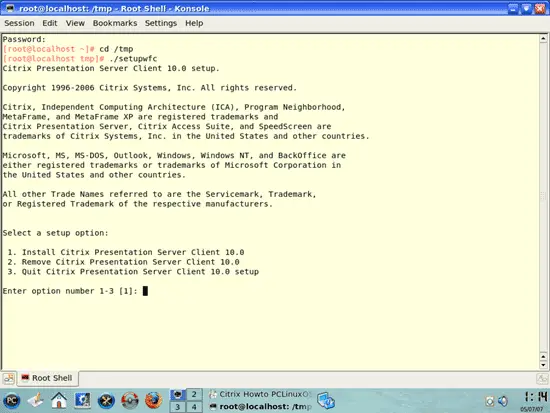This screenshot has width=550, height=413.
Task: Click '2. Remove Citrix Presentation Server Client 10.0' line
Action: [123, 262]
